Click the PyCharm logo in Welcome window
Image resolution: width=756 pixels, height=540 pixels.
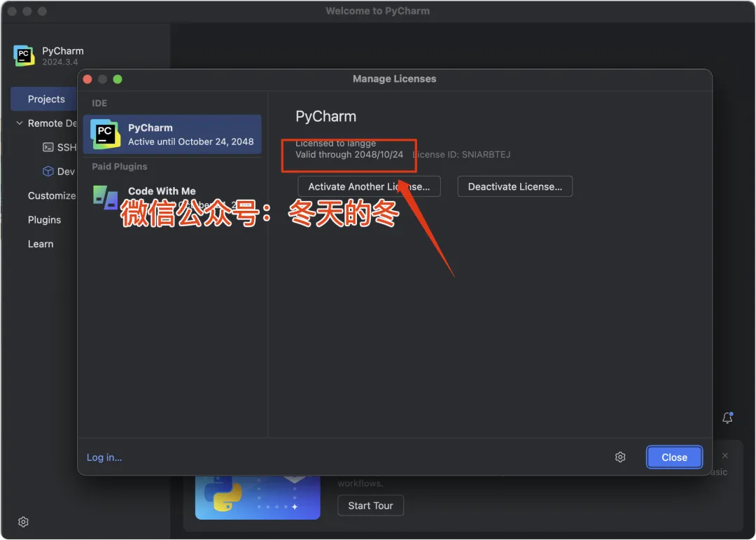click(24, 55)
